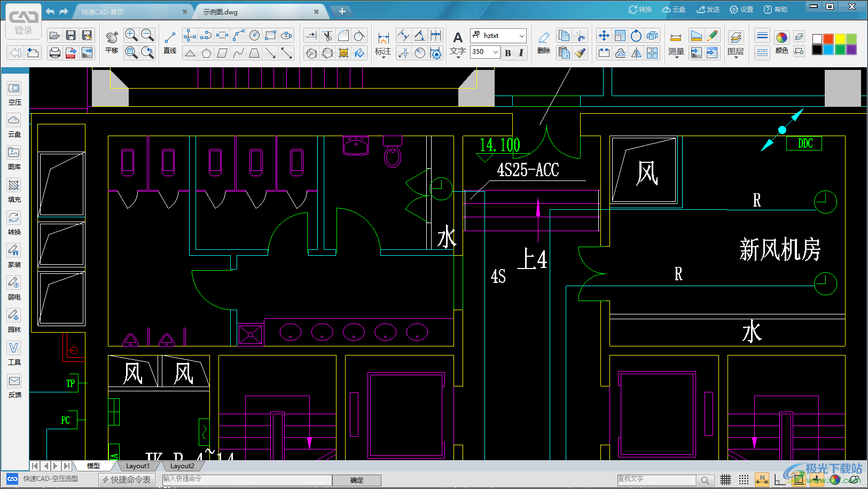Open the 弱电 panel in sidebar
The width and height of the screenshot is (868, 489).
click(x=14, y=288)
